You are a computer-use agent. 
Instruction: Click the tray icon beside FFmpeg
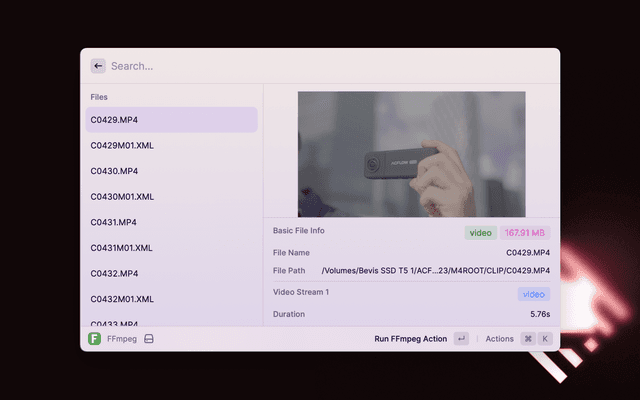pos(148,339)
